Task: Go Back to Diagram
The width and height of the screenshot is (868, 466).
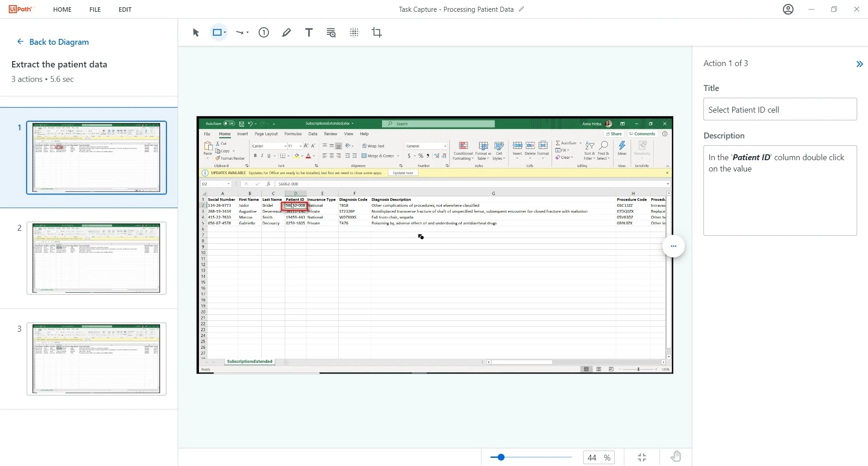Action: 53,42
